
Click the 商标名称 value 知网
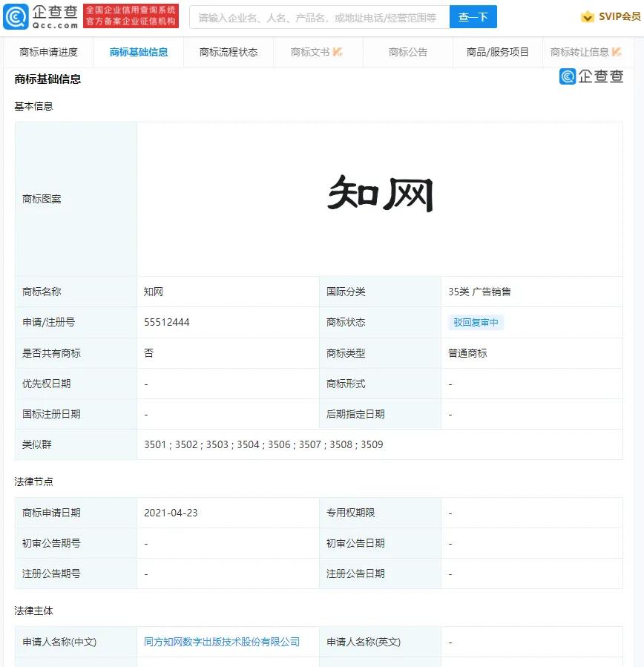coord(153,292)
